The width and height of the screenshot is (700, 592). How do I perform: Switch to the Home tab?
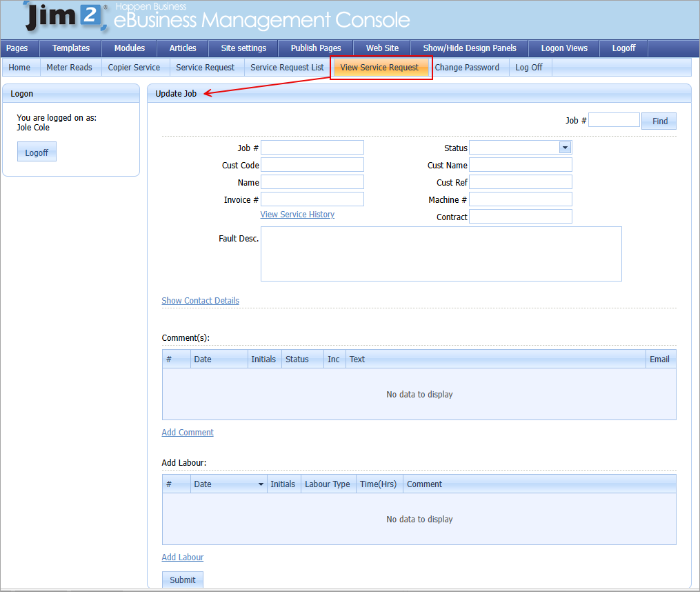[20, 67]
